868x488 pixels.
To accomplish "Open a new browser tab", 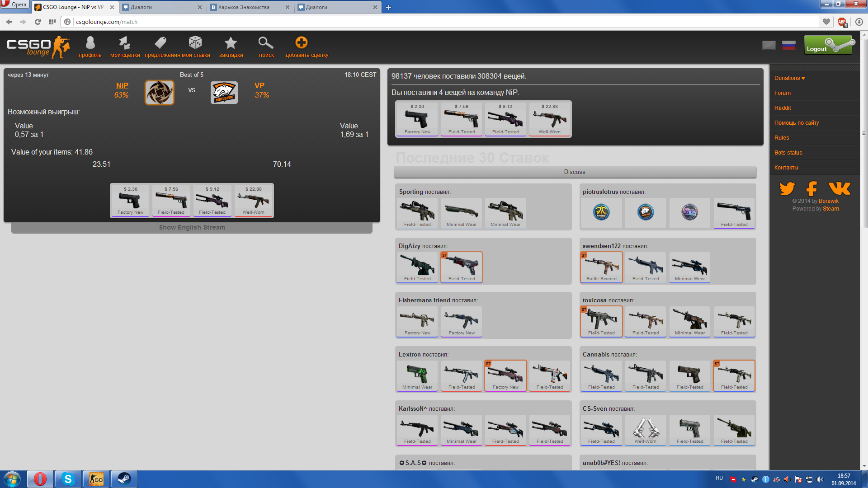I will pyautogui.click(x=388, y=7).
